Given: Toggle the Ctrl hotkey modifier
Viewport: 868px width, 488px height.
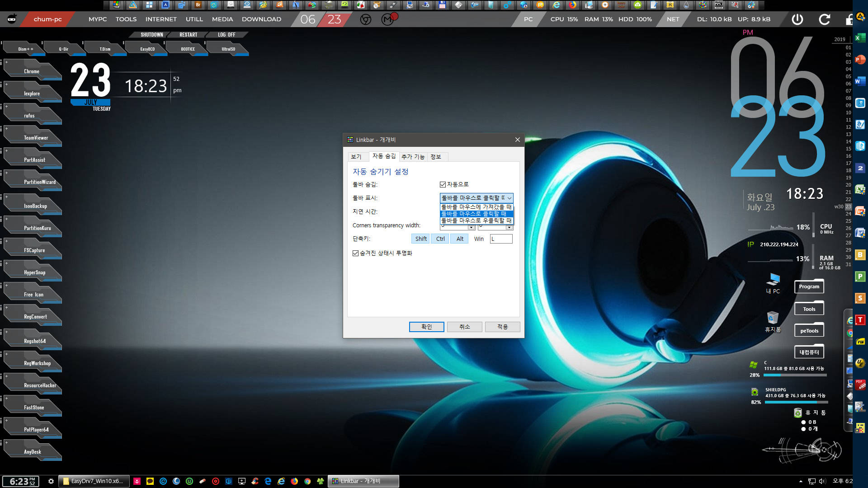Looking at the screenshot, I should point(440,239).
